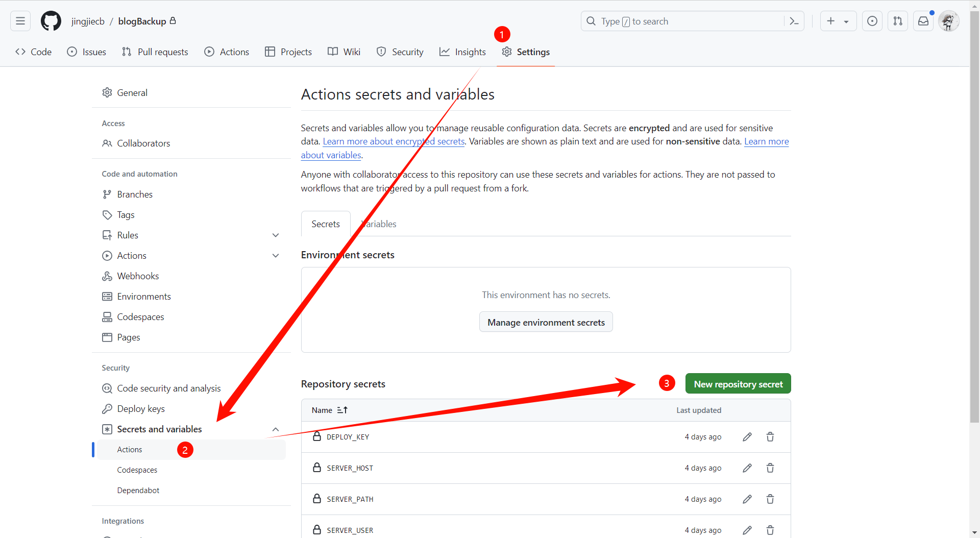Click New repository secret button
This screenshot has width=980, height=538.
click(x=738, y=384)
